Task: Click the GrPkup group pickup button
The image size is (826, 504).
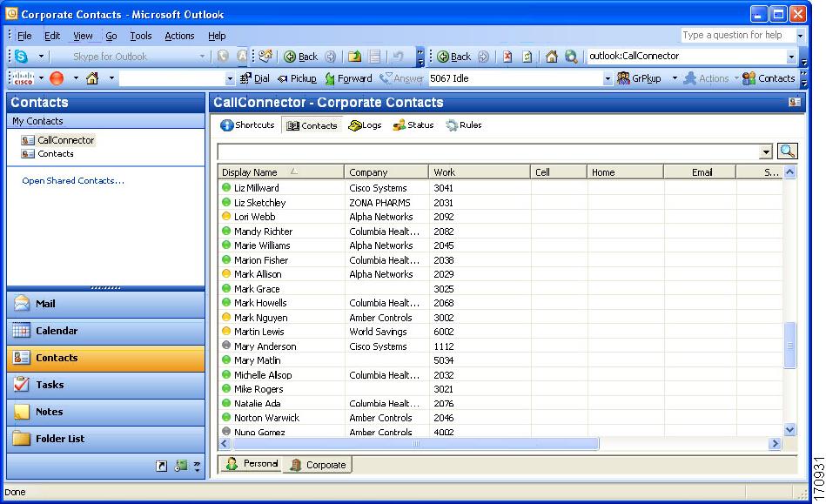Action: click(x=639, y=78)
